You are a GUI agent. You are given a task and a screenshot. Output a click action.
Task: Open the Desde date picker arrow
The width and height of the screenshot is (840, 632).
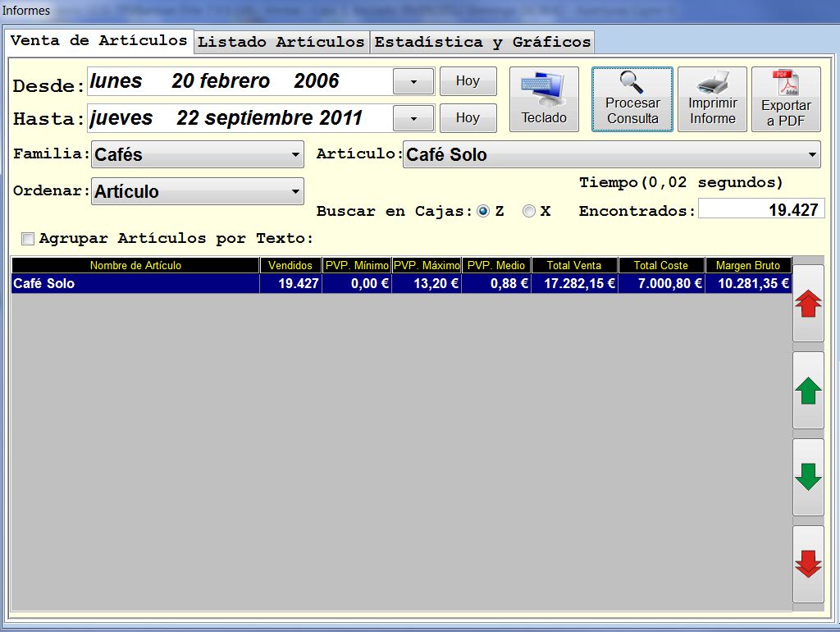coord(413,81)
